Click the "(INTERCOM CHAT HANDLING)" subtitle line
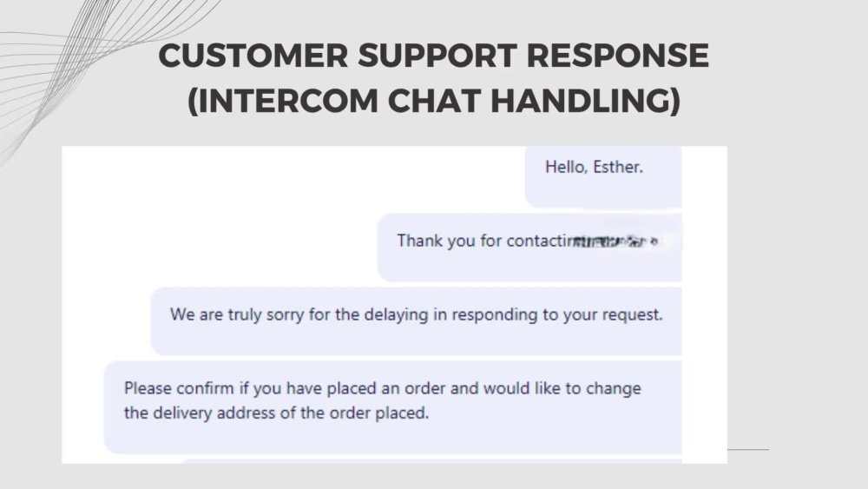The width and height of the screenshot is (868, 489). pyautogui.click(x=434, y=101)
